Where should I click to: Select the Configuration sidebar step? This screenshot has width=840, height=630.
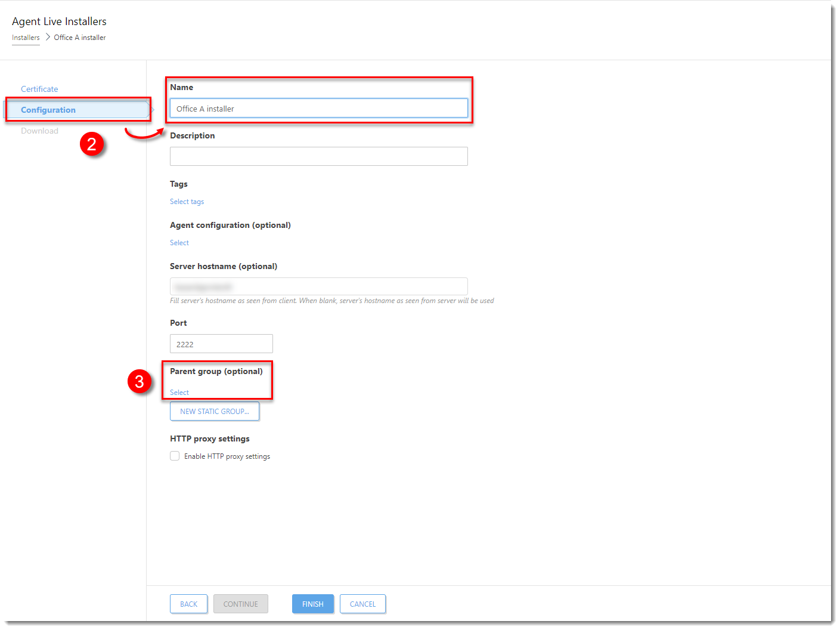click(x=48, y=110)
